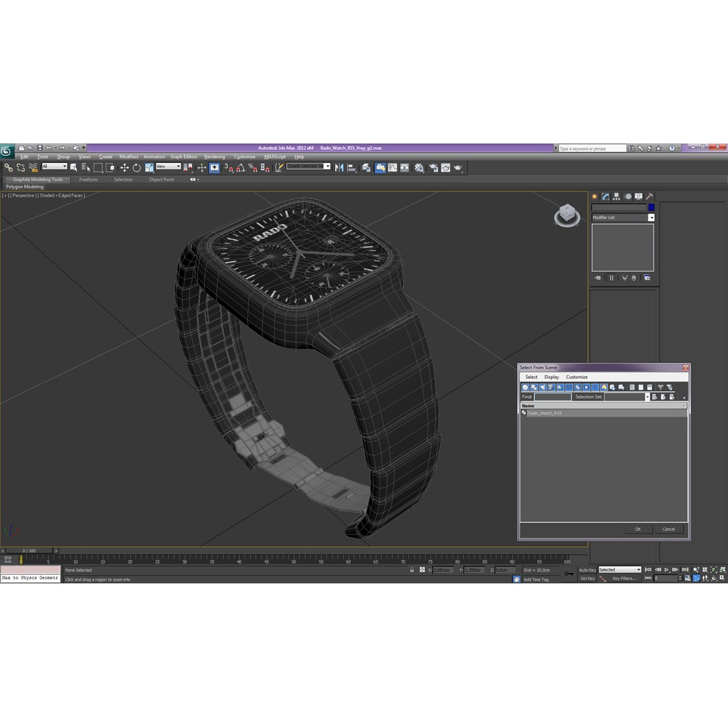Toggle the Percent Snap button
Viewport: 728px width, 728px height.
[253, 168]
